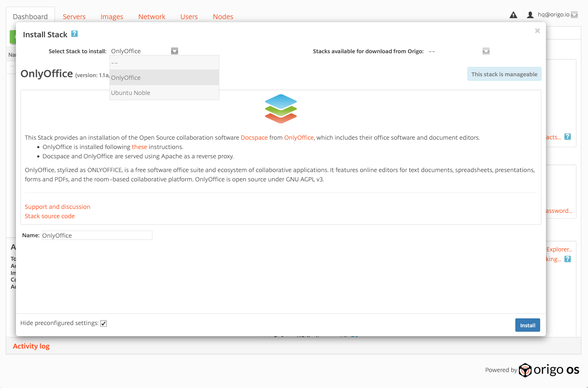588x388 pixels.
Task: Choose Ubuntu Noble from the stack list
Action: pyautogui.click(x=131, y=93)
